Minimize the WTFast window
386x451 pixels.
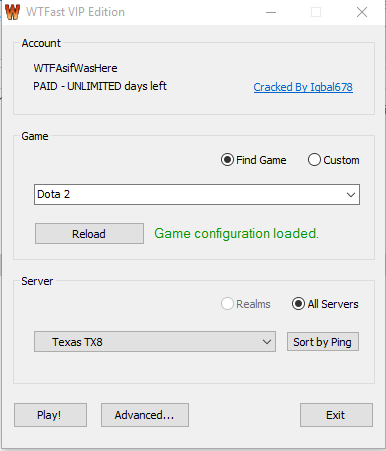coord(271,12)
